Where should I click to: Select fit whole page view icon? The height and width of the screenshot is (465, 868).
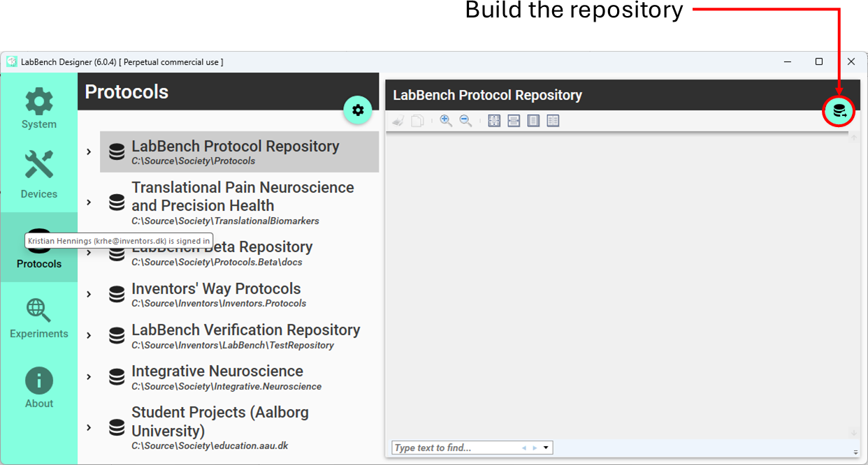pyautogui.click(x=494, y=121)
